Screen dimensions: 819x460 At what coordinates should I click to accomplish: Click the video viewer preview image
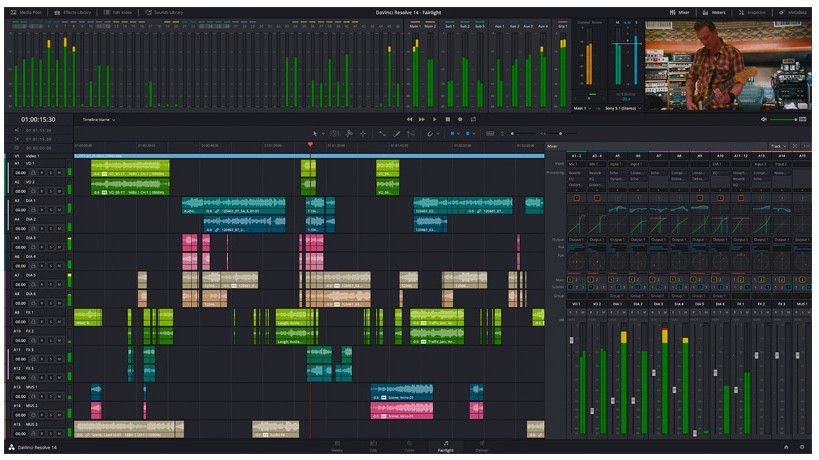728,65
